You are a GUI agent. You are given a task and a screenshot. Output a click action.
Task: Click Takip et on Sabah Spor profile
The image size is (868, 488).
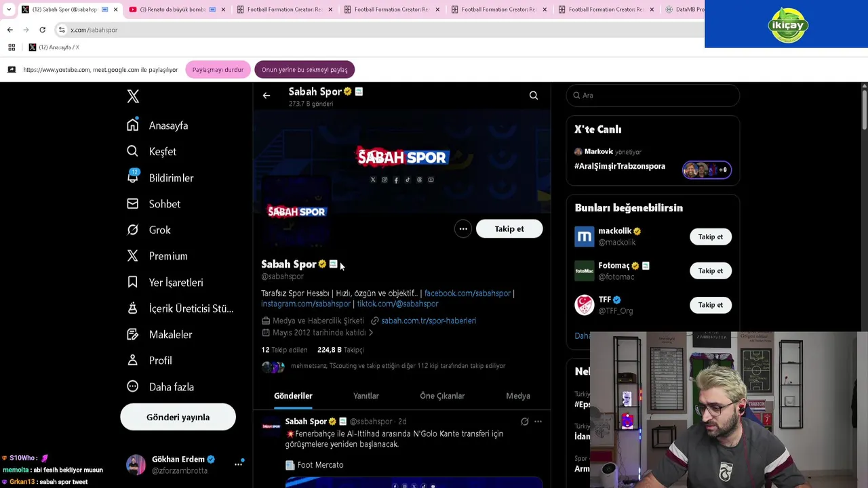[509, 229]
